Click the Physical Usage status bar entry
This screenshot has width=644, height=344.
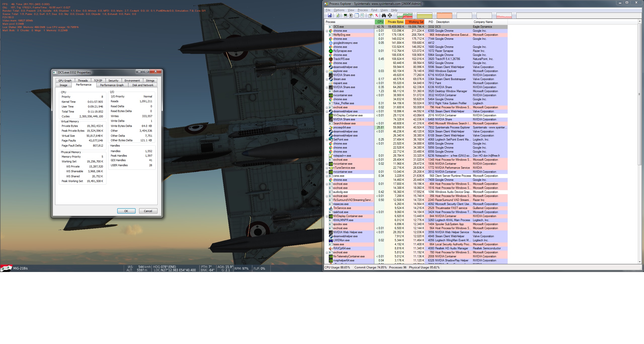click(424, 267)
